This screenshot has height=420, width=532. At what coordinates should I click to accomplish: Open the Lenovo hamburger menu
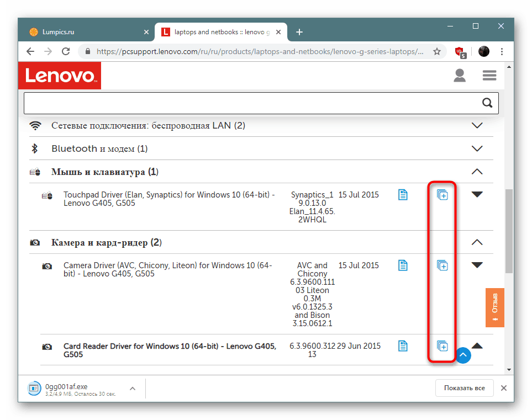pyautogui.click(x=489, y=75)
